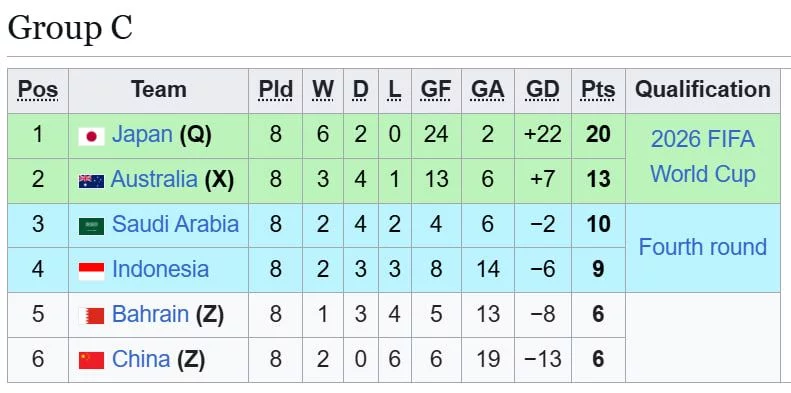Screen dimensions: 791x393
Task: Click the Japan flag icon
Action: pyautogui.click(x=91, y=136)
